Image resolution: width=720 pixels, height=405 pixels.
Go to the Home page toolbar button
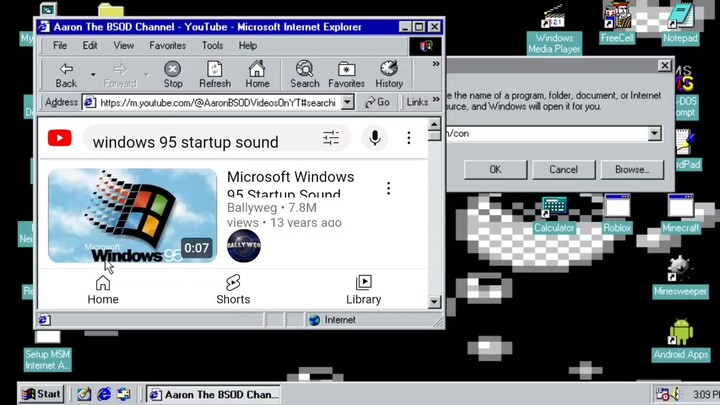click(257, 75)
